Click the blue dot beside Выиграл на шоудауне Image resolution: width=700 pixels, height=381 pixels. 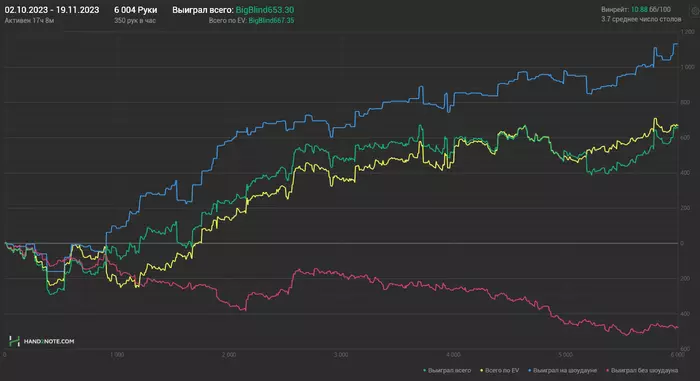click(529, 370)
